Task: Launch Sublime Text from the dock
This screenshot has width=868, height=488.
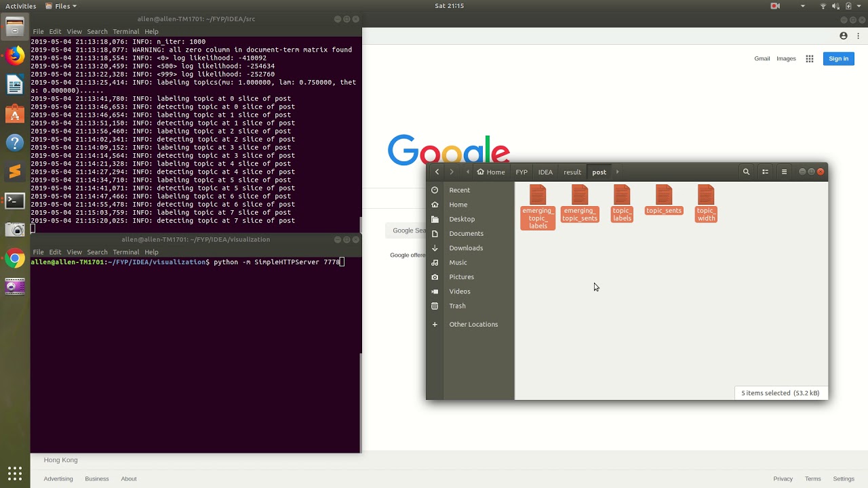Action: (15, 171)
